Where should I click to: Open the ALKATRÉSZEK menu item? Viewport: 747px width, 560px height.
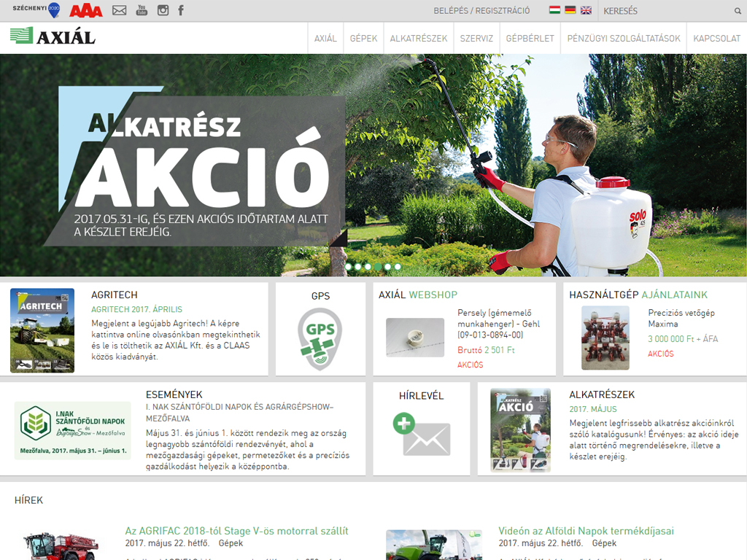click(x=419, y=39)
